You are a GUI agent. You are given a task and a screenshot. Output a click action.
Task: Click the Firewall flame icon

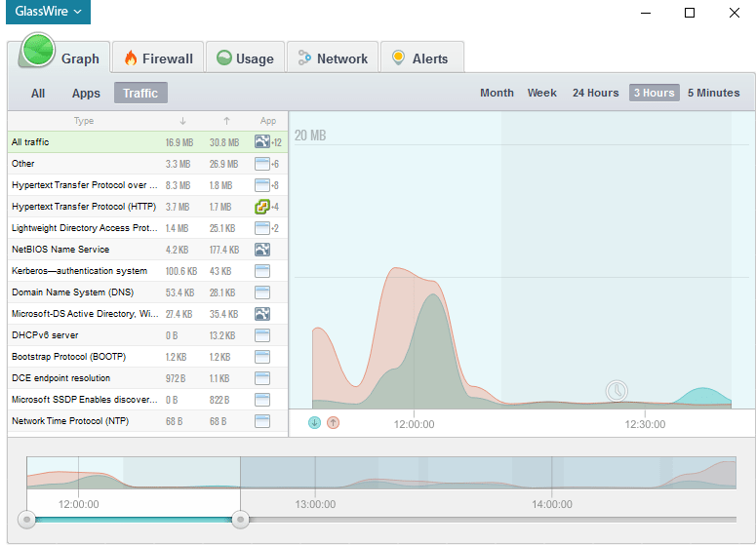(130, 58)
